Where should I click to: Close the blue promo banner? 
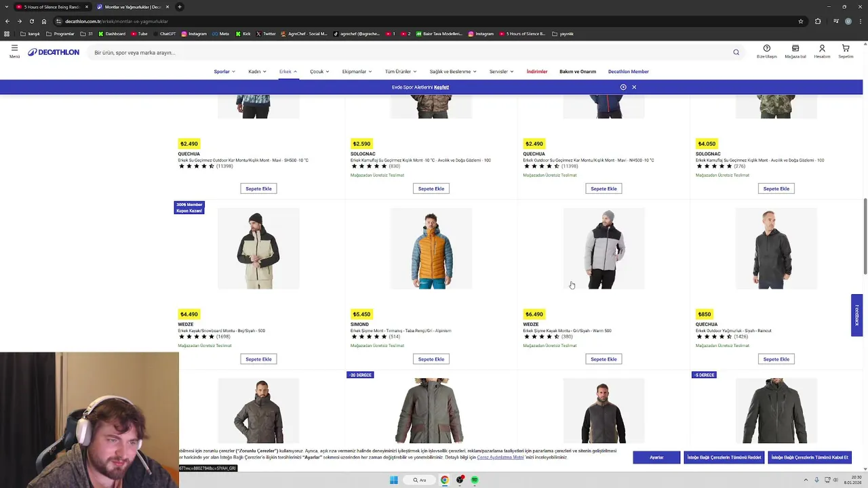[634, 87]
